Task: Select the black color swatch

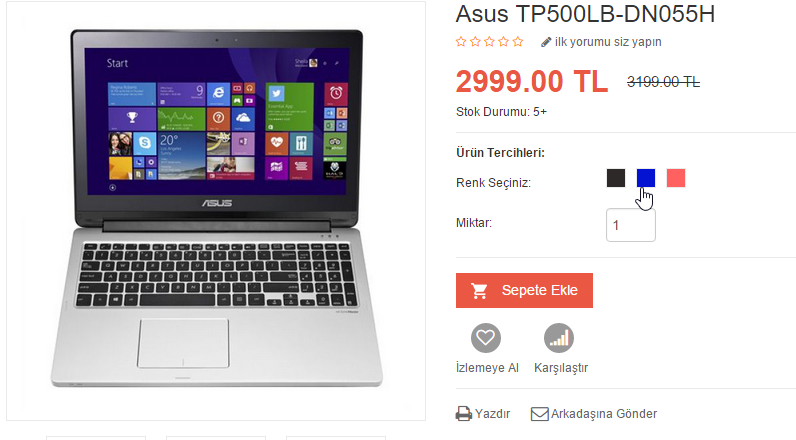Action: tap(616, 178)
